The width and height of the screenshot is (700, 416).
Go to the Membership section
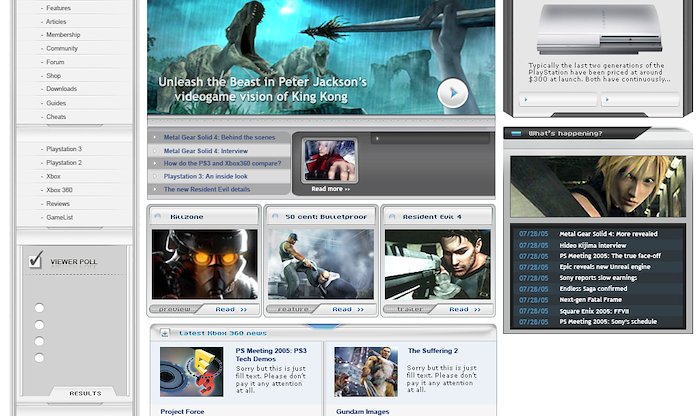point(63,34)
